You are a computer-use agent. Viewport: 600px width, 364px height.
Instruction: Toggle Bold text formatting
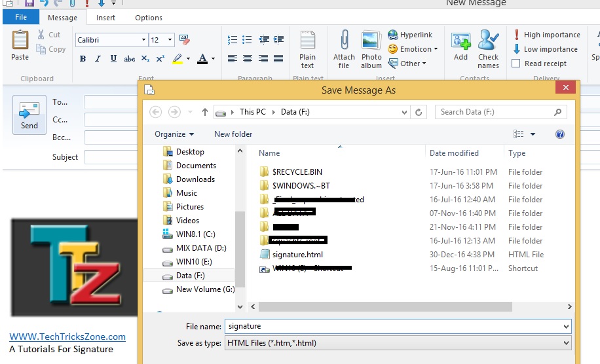click(83, 59)
